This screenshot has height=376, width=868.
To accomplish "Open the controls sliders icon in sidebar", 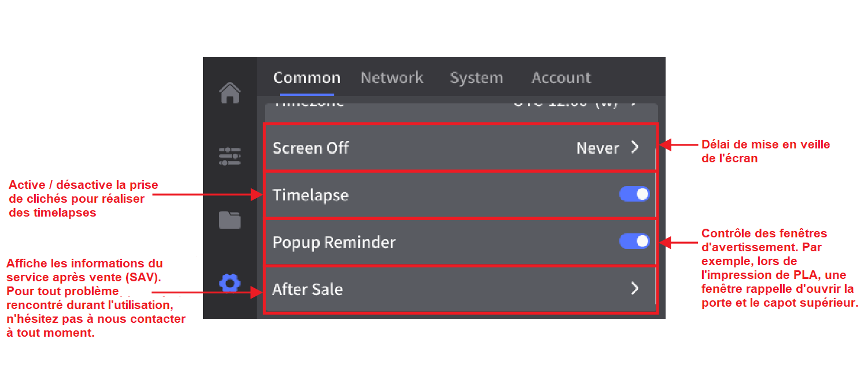I will click(x=230, y=156).
